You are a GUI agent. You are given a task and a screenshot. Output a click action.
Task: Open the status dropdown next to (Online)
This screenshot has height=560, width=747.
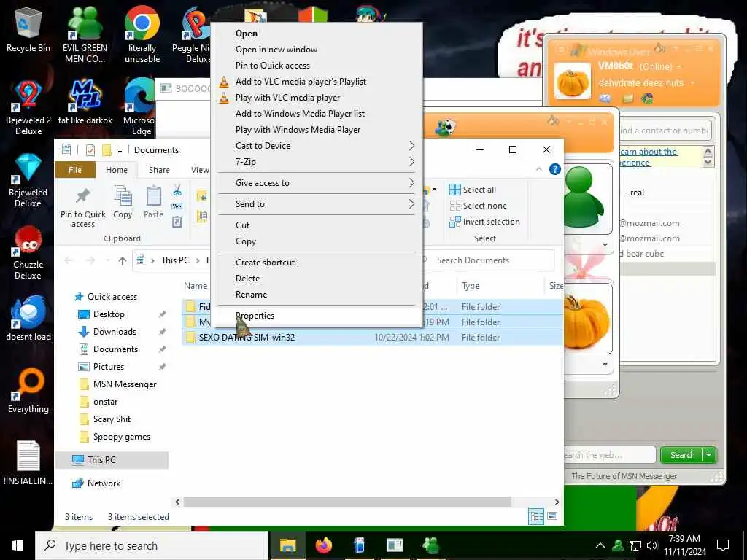(x=679, y=66)
